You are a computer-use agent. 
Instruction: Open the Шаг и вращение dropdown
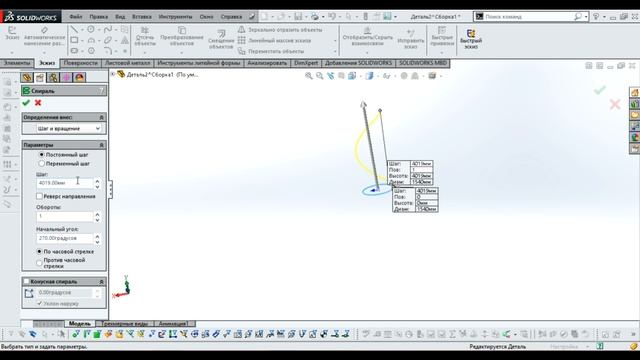click(x=69, y=129)
